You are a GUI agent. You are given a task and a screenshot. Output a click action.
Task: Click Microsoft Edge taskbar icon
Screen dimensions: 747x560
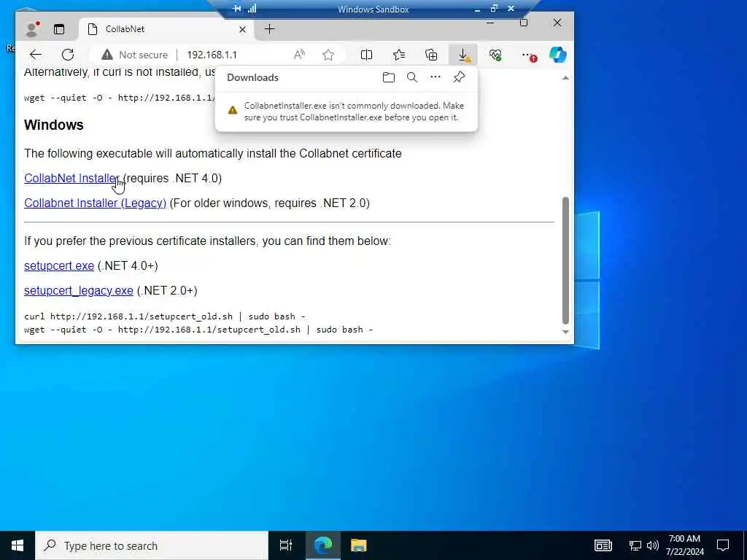[x=323, y=545]
